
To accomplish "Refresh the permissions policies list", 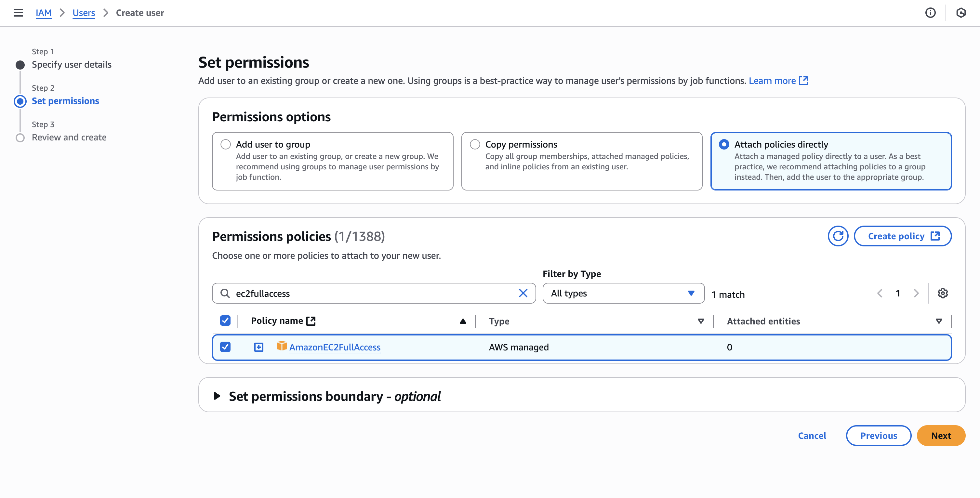I will 838,236.
